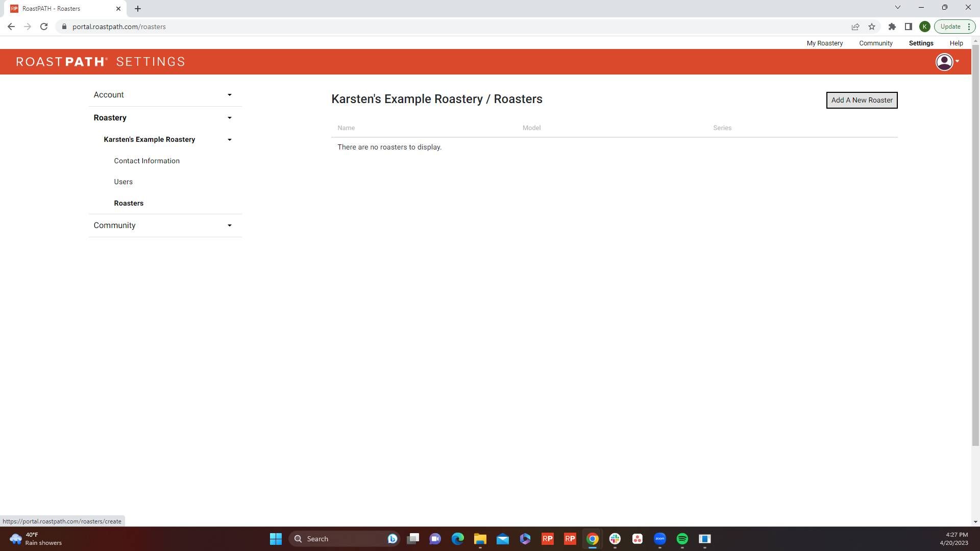Open Zoom from the taskbar
This screenshot has width=980, height=551.
pos(660,539)
